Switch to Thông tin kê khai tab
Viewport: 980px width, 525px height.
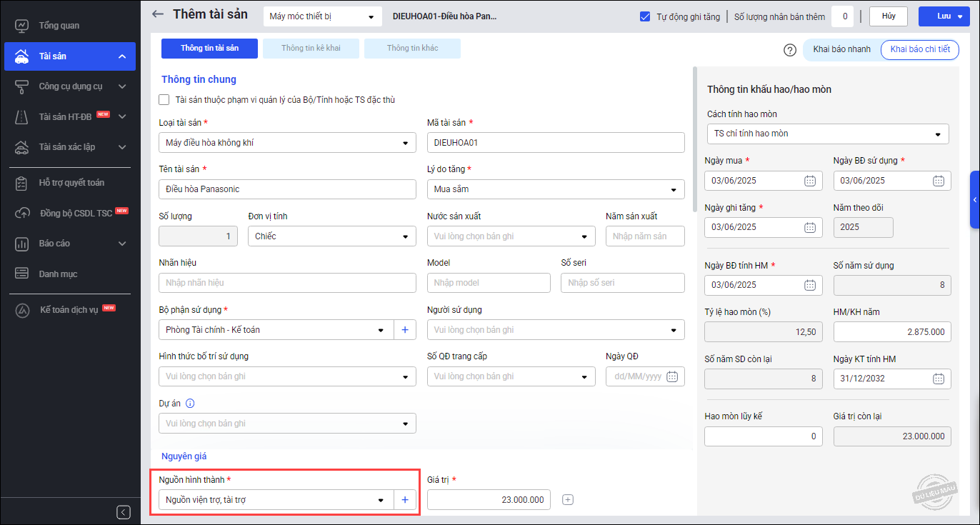(x=311, y=49)
